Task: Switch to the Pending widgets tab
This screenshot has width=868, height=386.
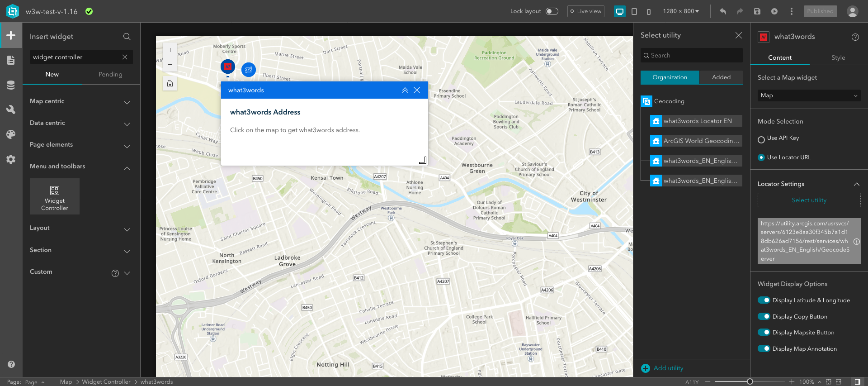Action: point(111,75)
